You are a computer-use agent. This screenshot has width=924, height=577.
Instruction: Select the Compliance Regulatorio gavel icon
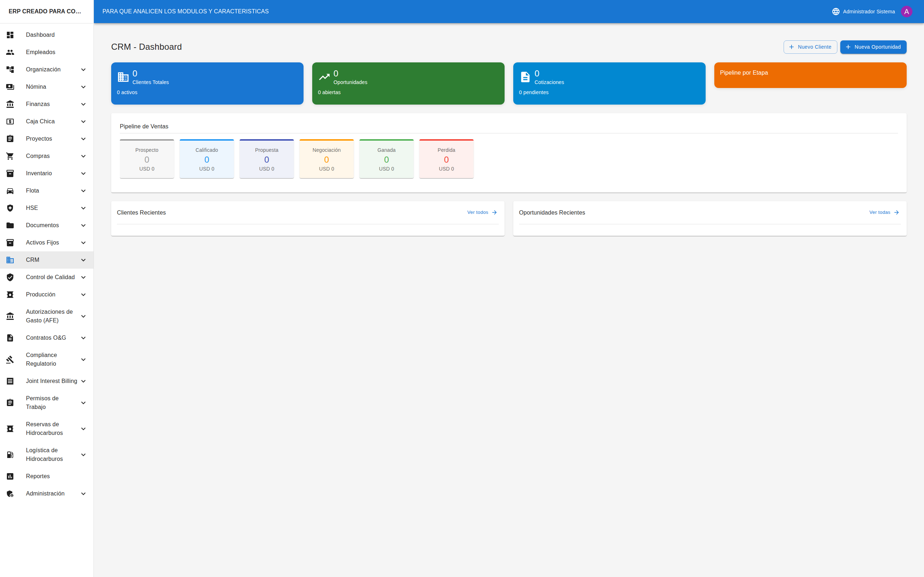click(x=10, y=359)
